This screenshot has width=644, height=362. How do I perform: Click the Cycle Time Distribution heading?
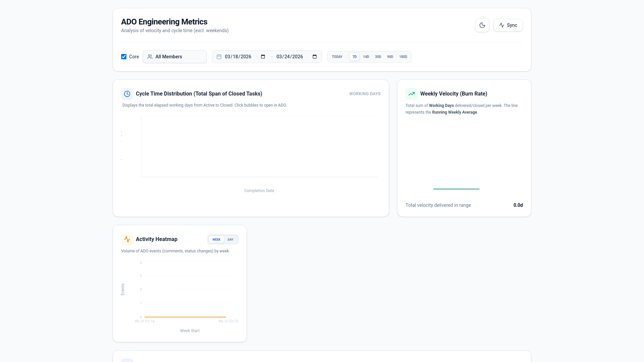point(199,94)
